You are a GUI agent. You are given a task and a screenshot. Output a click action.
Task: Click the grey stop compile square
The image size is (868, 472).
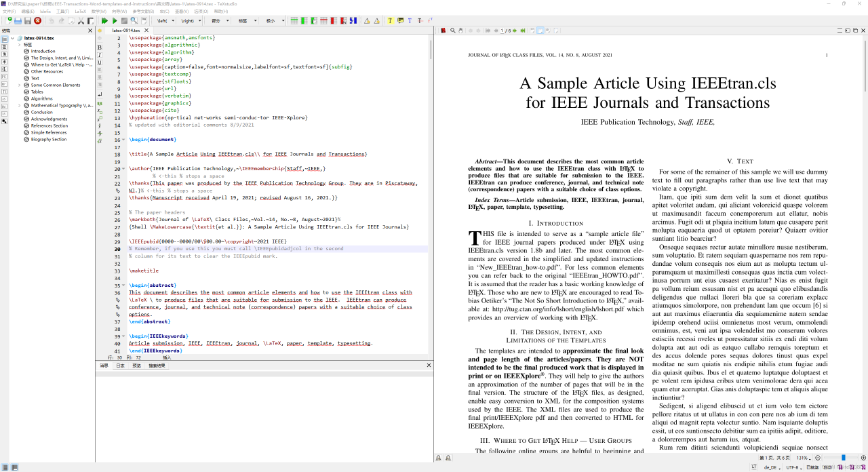click(x=124, y=21)
